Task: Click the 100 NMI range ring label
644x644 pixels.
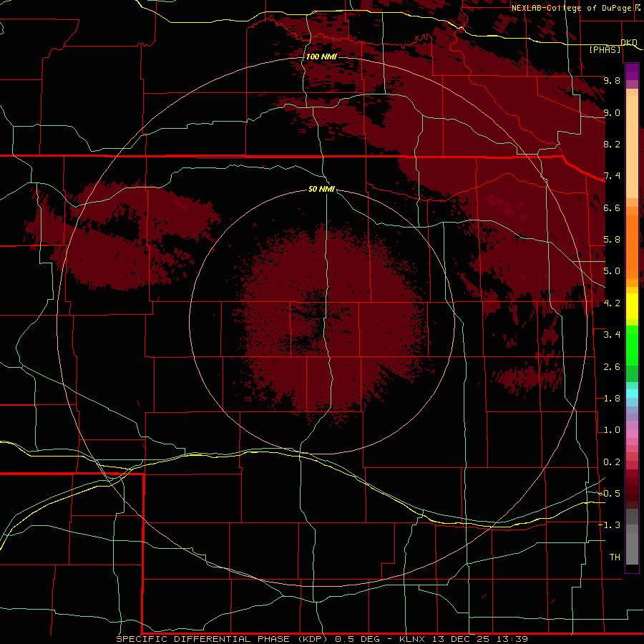Action: tap(321, 57)
